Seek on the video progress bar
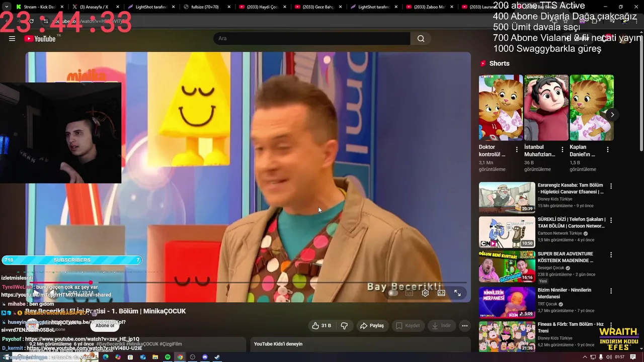 [x=248, y=283]
